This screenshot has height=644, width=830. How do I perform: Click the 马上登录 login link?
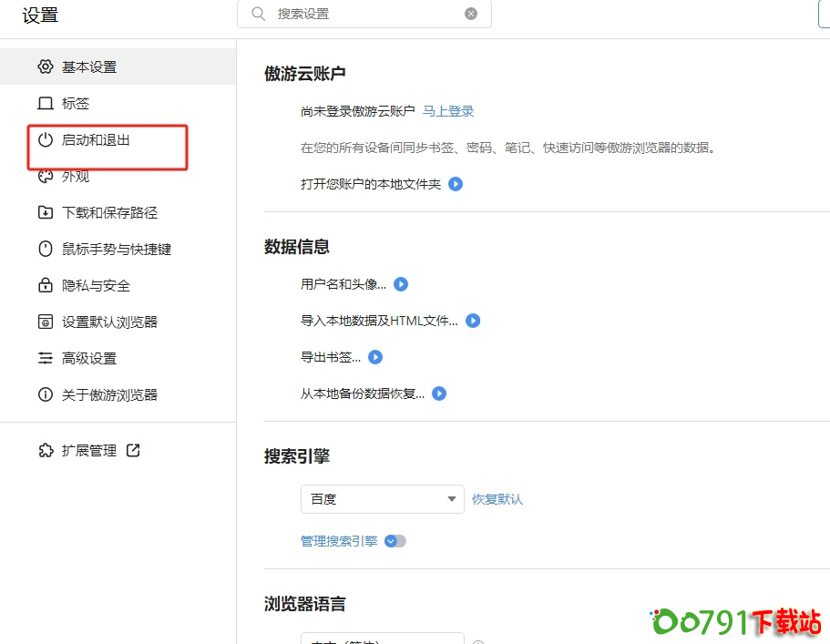[x=448, y=111]
